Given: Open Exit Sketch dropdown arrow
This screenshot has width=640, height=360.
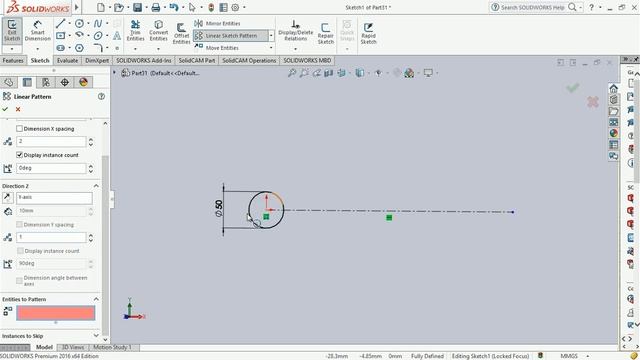Looking at the screenshot, I should click(x=12, y=49).
